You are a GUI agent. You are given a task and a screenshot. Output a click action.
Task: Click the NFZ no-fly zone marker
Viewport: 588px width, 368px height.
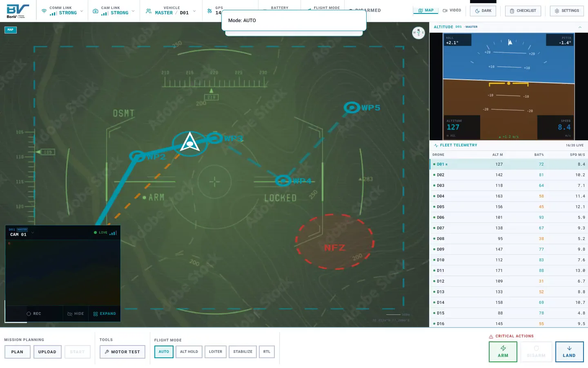coord(335,242)
